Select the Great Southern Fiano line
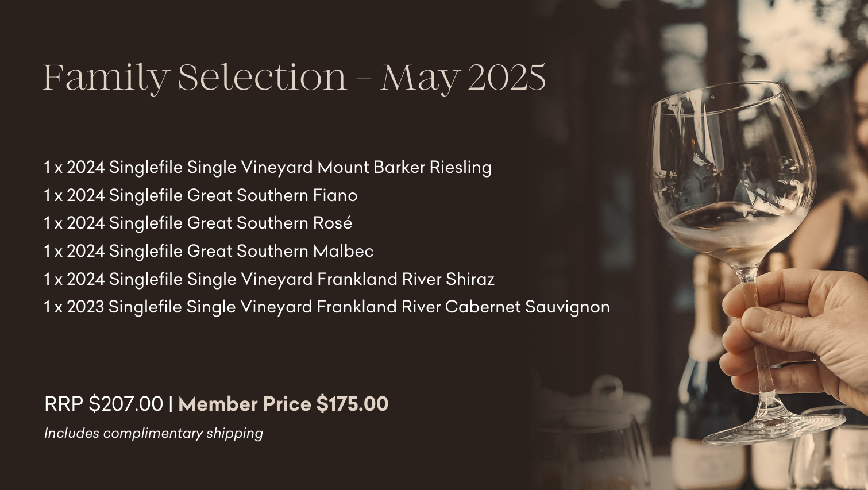This screenshot has height=490, width=868. coord(200,195)
